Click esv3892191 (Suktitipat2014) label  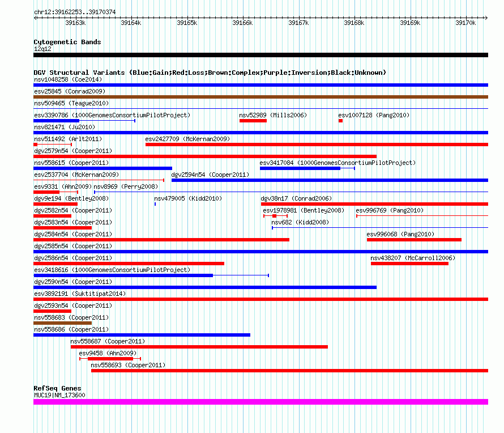(x=80, y=294)
